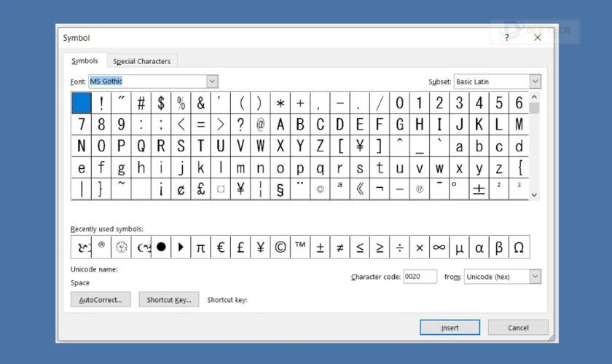Open the Special Characters tab
The image size is (612, 364).
coord(141,61)
